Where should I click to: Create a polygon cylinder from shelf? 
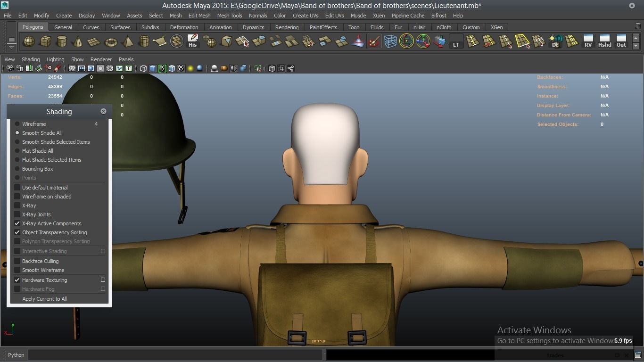62,41
